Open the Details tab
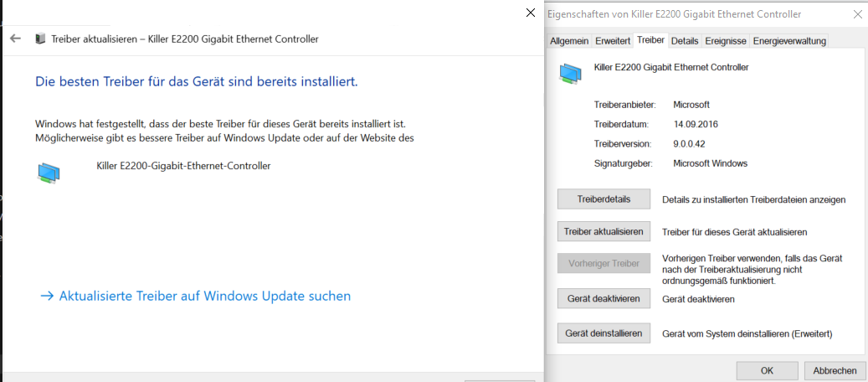Viewport: 868px width, 382px height. pos(685,41)
